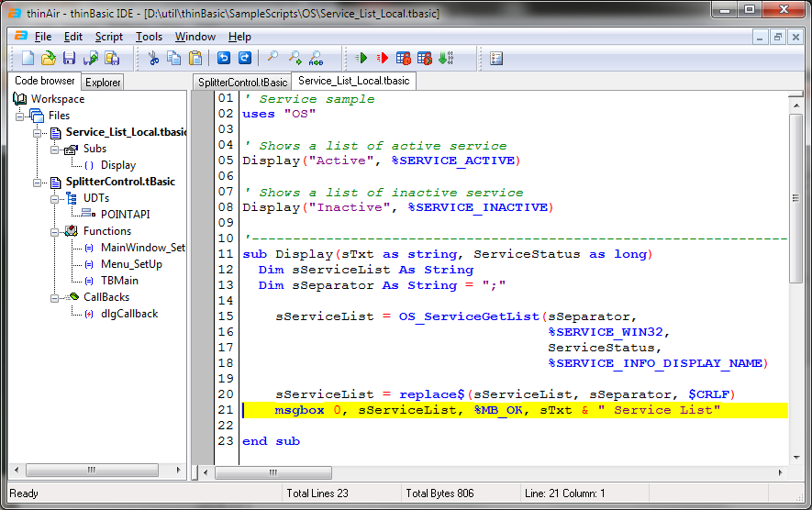812x510 pixels.
Task: Click the Copy toolbar icon
Action: pyautogui.click(x=174, y=58)
